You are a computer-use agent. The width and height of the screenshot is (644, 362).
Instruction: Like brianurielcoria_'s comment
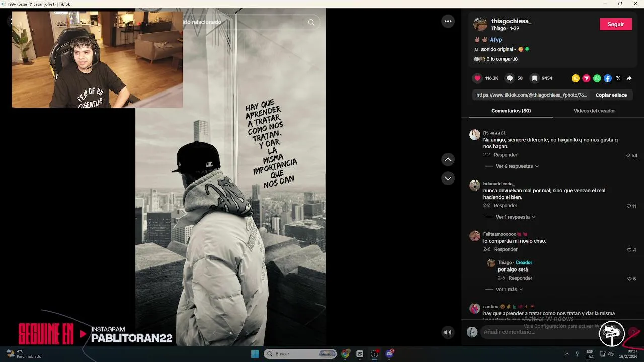(x=628, y=206)
